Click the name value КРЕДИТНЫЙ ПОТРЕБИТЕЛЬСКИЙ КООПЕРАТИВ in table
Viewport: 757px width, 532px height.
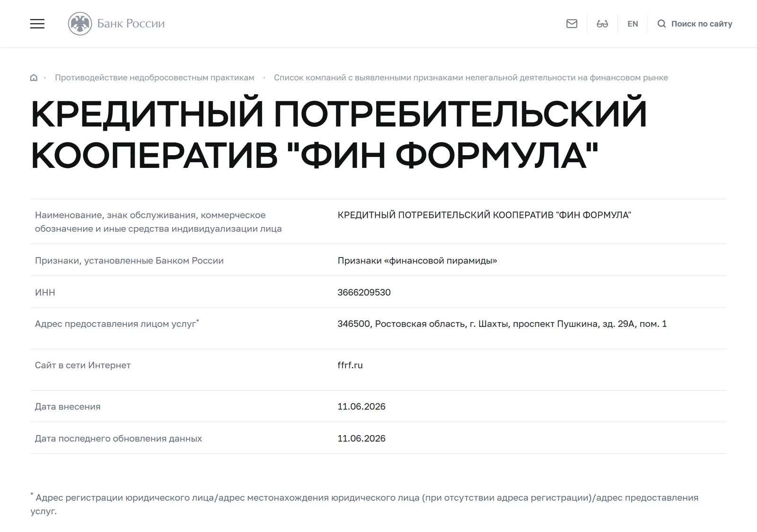(484, 215)
